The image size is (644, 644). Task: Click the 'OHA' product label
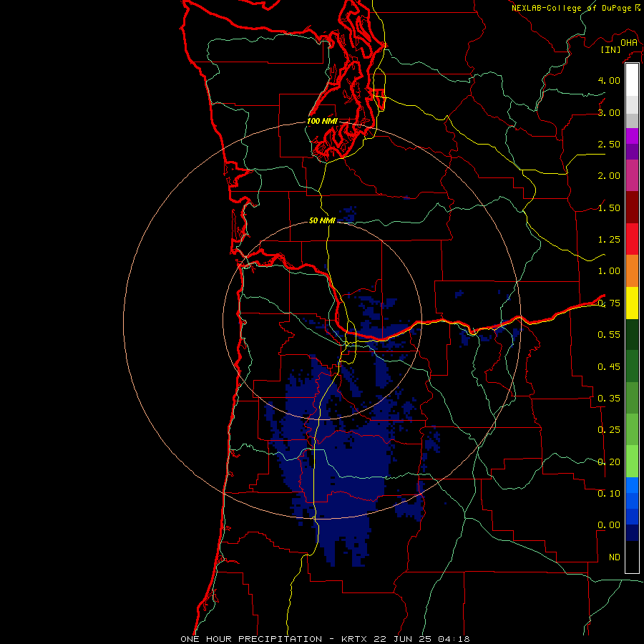pyautogui.click(x=629, y=43)
